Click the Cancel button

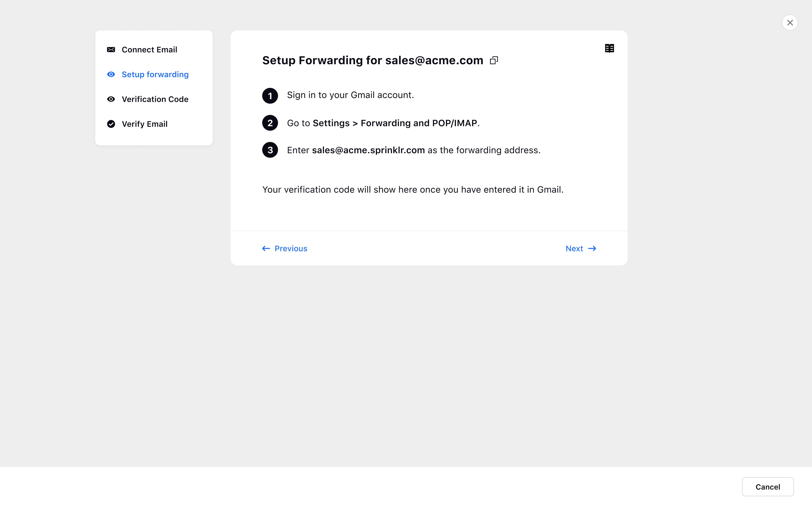pyautogui.click(x=768, y=486)
